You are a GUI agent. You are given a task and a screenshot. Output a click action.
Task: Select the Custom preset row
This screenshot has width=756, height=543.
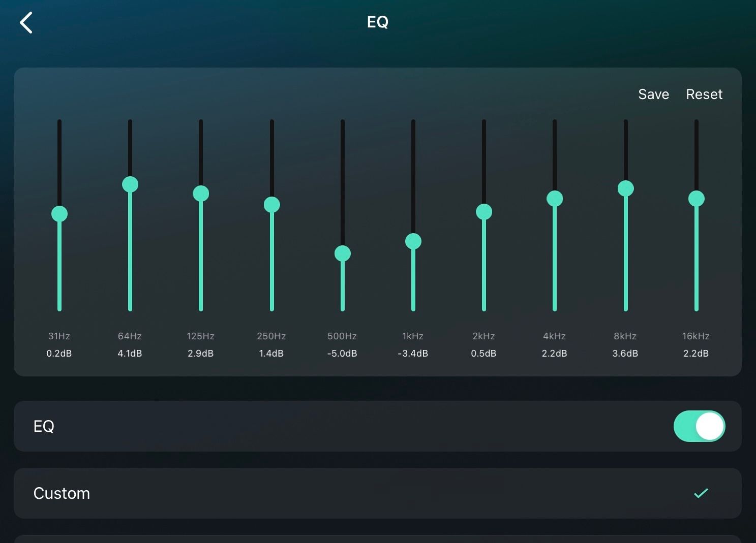378,493
